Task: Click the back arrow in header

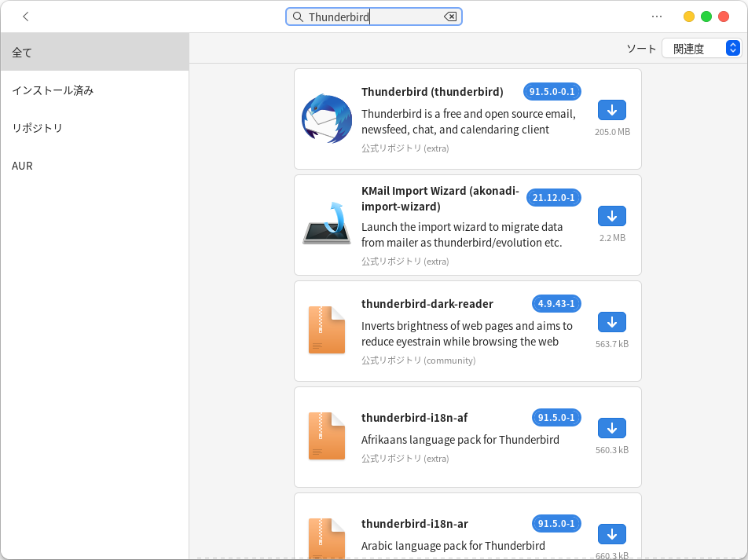Action: point(26,16)
